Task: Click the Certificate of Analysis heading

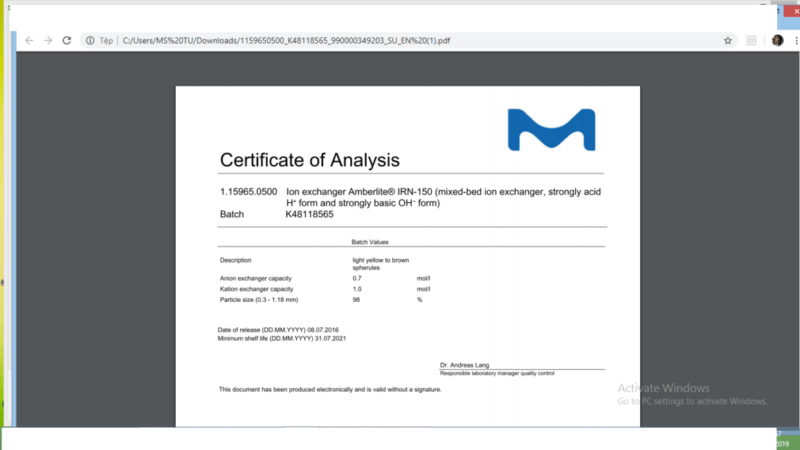Action: [x=310, y=160]
